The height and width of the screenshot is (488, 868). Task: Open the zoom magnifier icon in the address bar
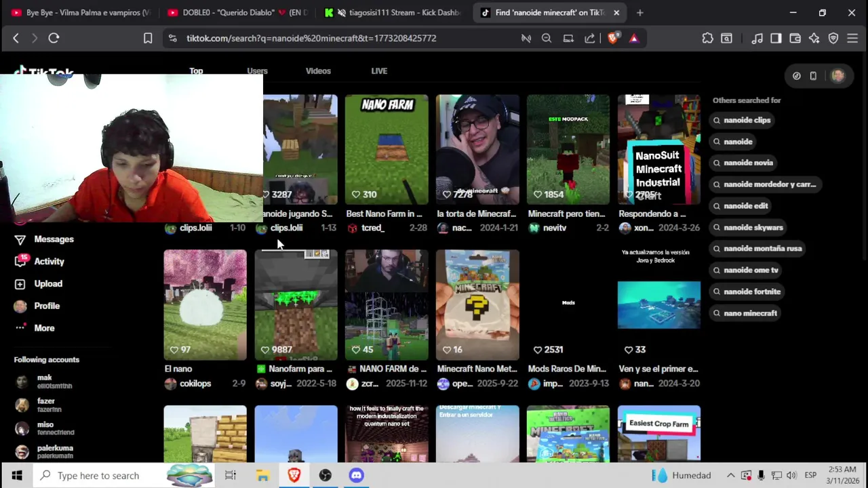point(547,38)
